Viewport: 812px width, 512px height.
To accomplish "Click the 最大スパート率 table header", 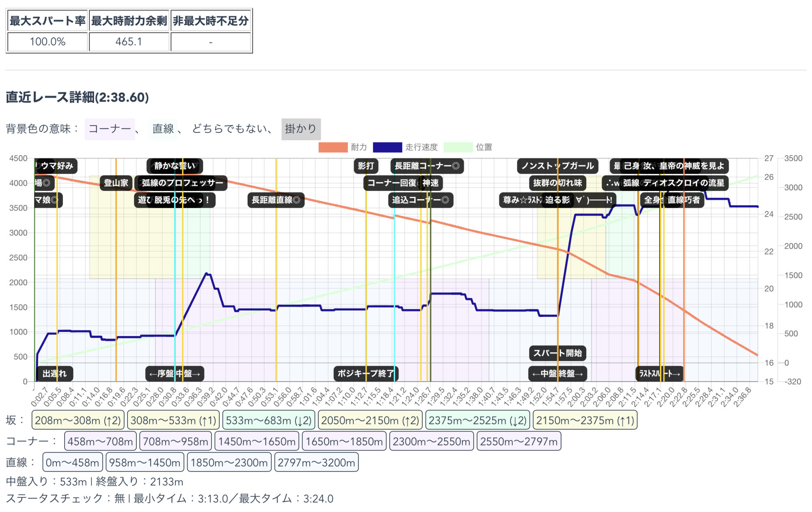I will [x=48, y=21].
